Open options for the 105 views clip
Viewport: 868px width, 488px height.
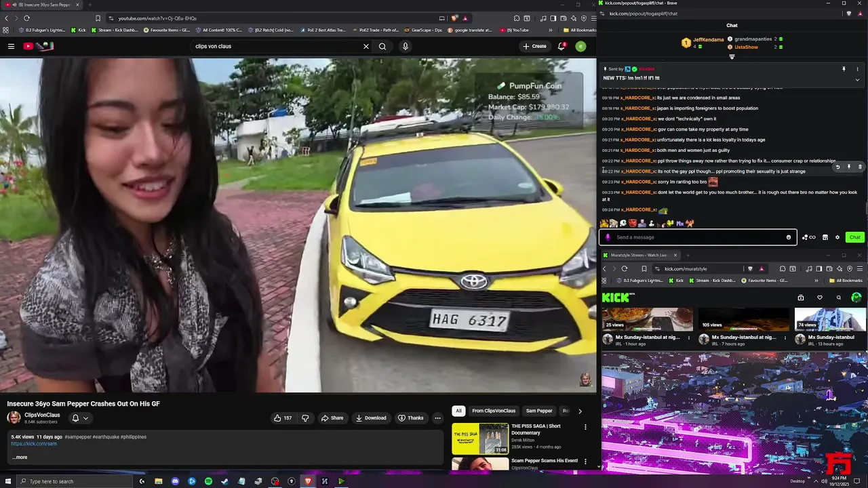[x=785, y=338]
